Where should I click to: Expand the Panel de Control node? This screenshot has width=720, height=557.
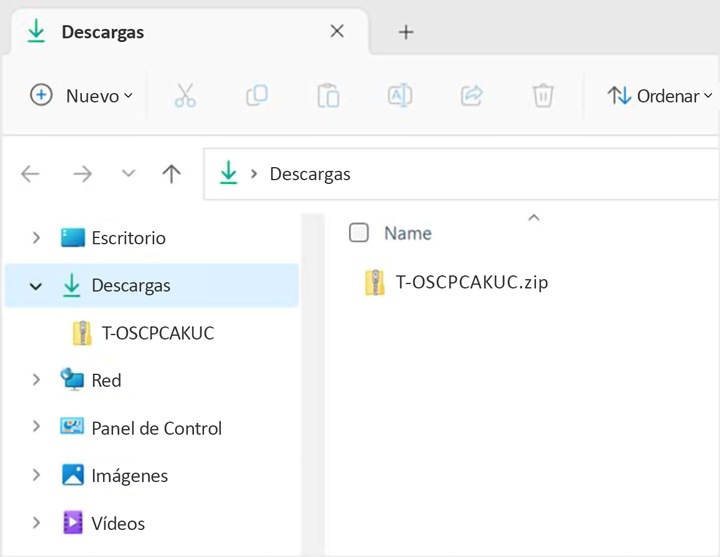coord(36,427)
